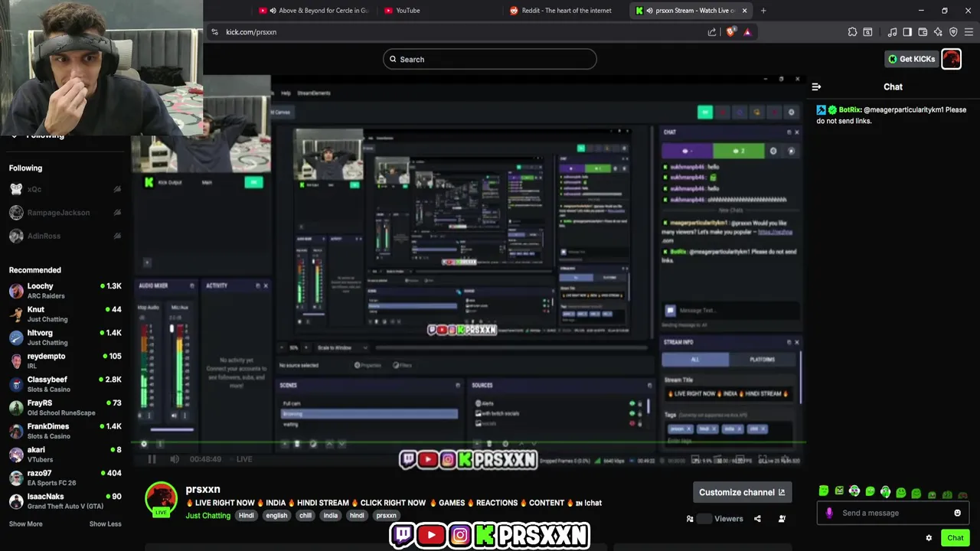The height and width of the screenshot is (551, 980).
Task: Open the Brave Wallet icon
Action: click(923, 31)
